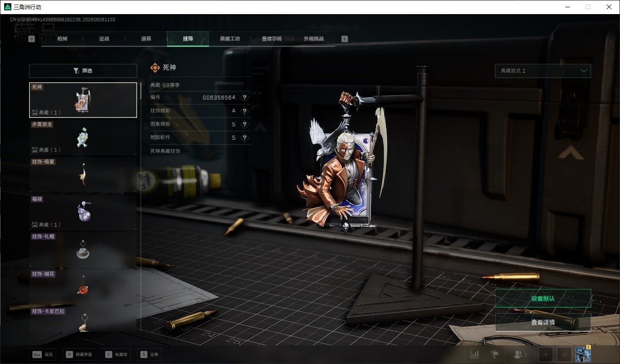The image size is (620, 364).
Task: Open the 典藏工坊 tab
Action: (x=230, y=39)
